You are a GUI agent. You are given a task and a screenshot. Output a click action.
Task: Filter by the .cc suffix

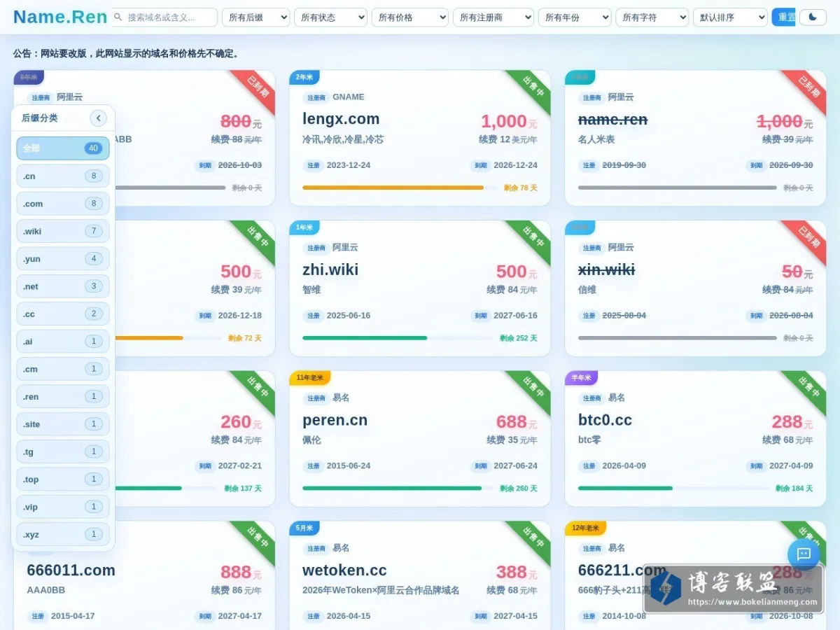63,314
